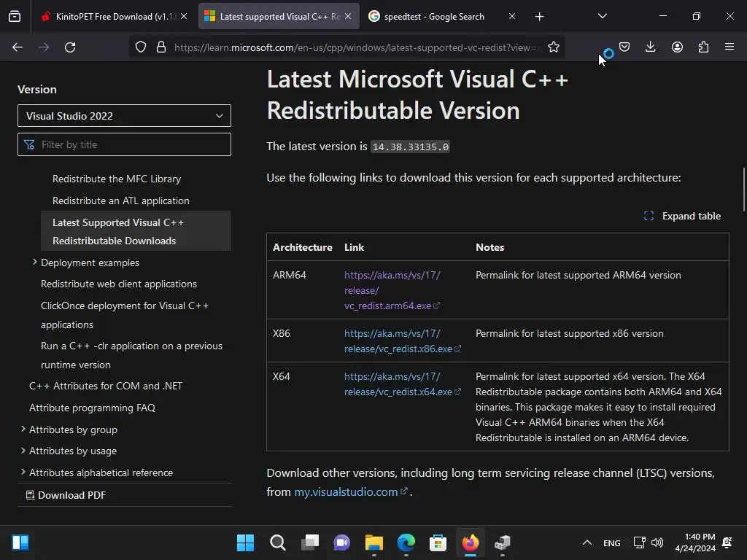Open Firefox downloads panel
The image size is (747, 560).
(650, 47)
